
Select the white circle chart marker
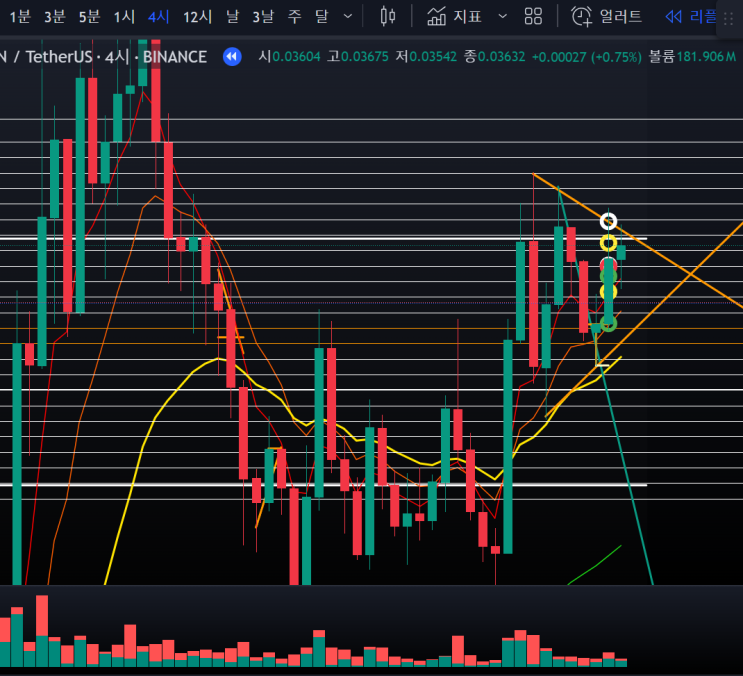point(608,221)
